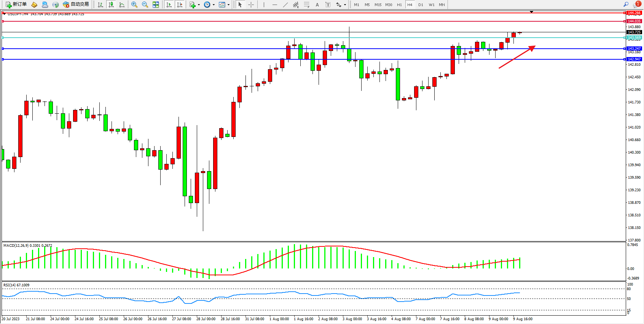Screen dimensions: 644x324
Task: Choose the Fibonacci retracement tool
Action: pyautogui.click(x=306, y=5)
